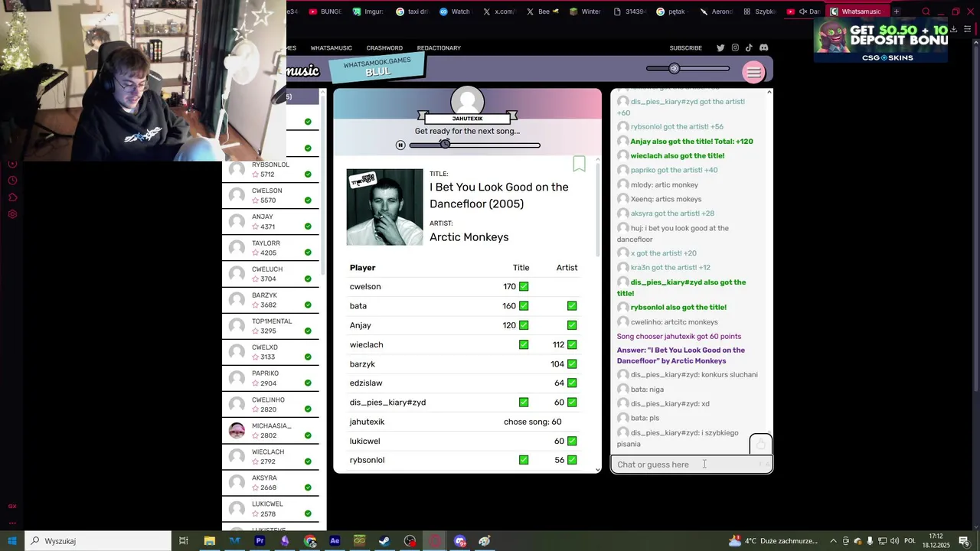
Task: Click the song title text
Action: pos(498,195)
